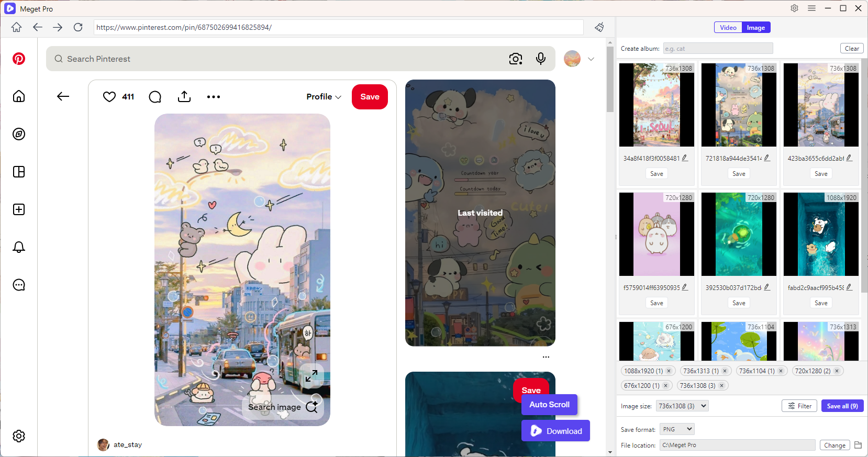
Task: Open Pinterest boards layout icon
Action: [19, 172]
